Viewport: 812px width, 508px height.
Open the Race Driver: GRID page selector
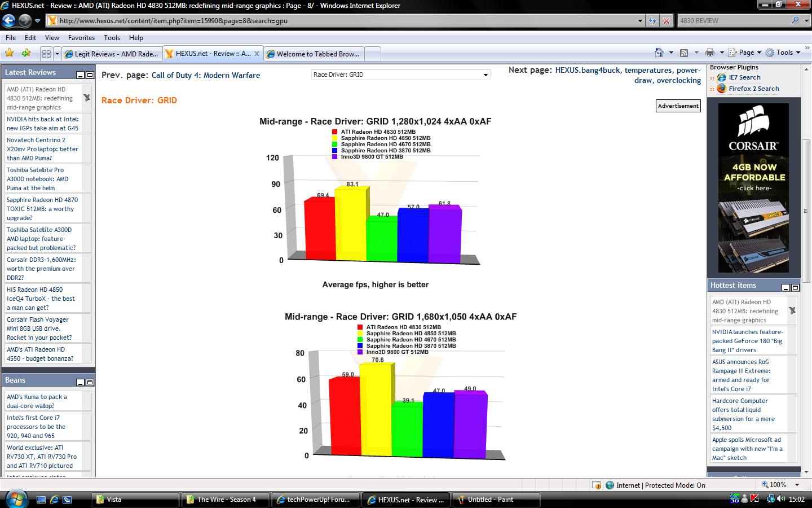click(x=400, y=75)
